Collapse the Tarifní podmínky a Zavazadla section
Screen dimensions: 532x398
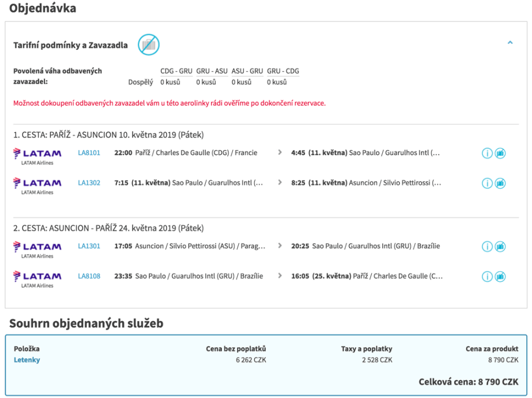[x=509, y=43]
